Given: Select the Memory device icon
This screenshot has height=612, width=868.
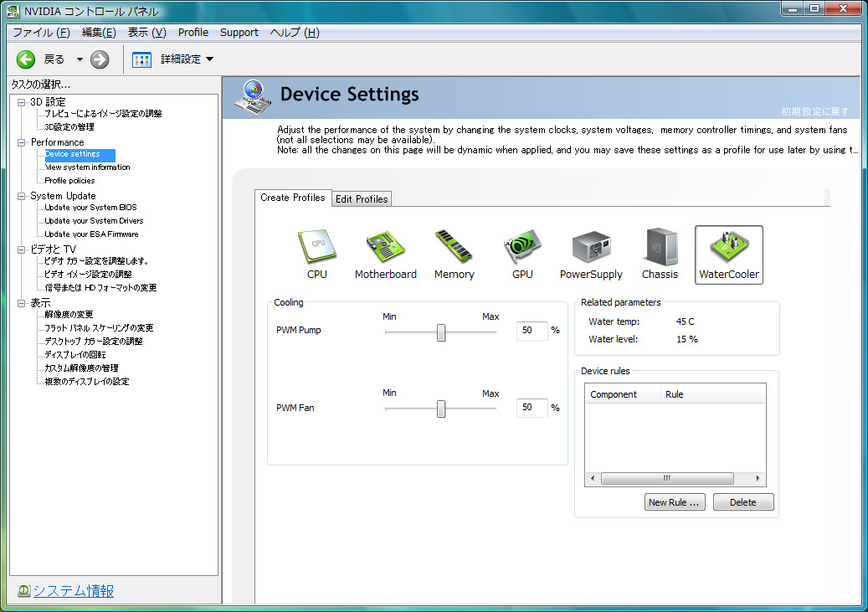Looking at the screenshot, I should tap(454, 255).
